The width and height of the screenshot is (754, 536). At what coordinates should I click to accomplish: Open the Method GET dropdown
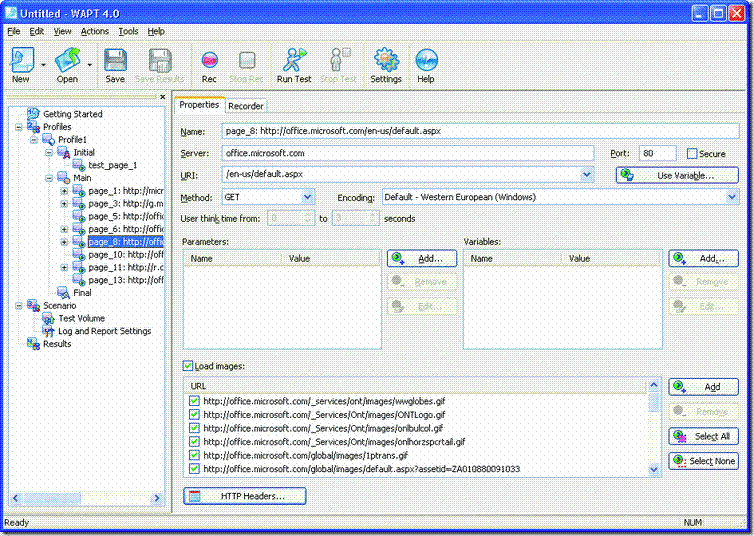(x=308, y=197)
